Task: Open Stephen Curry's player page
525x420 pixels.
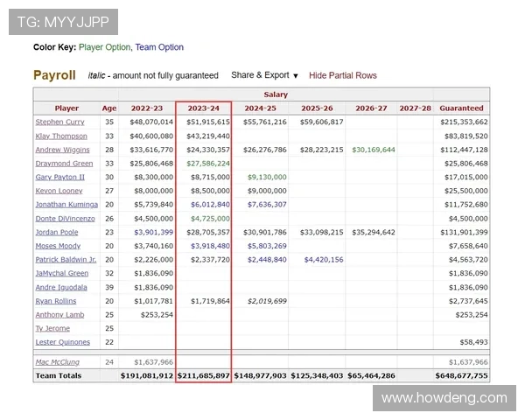Action: (x=61, y=122)
